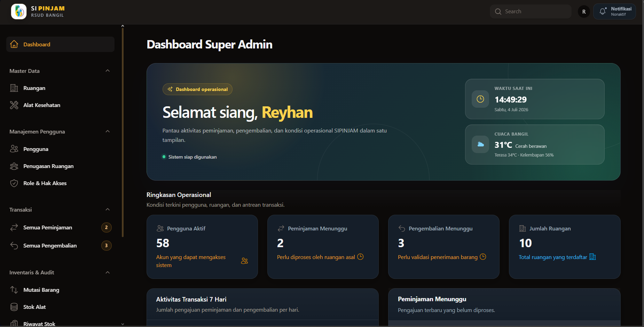Click the Dashboard operasional badge
Image resolution: width=644 pixels, height=327 pixels.
pyautogui.click(x=197, y=89)
